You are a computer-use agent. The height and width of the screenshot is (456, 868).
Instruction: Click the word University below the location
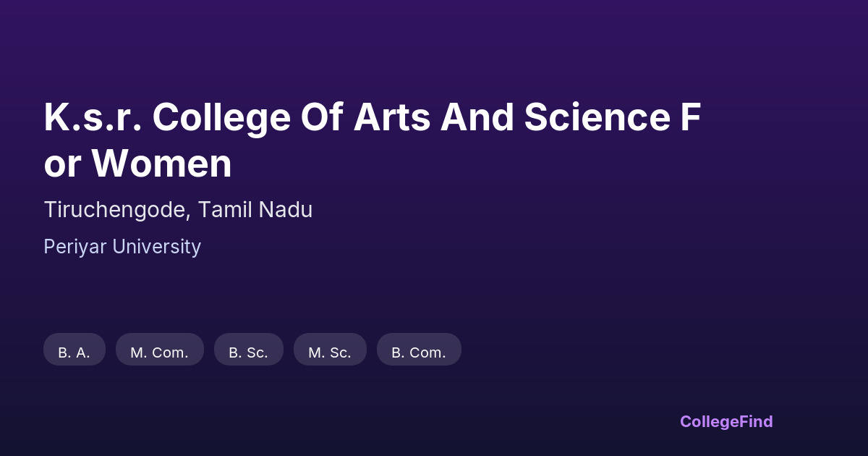click(155, 247)
